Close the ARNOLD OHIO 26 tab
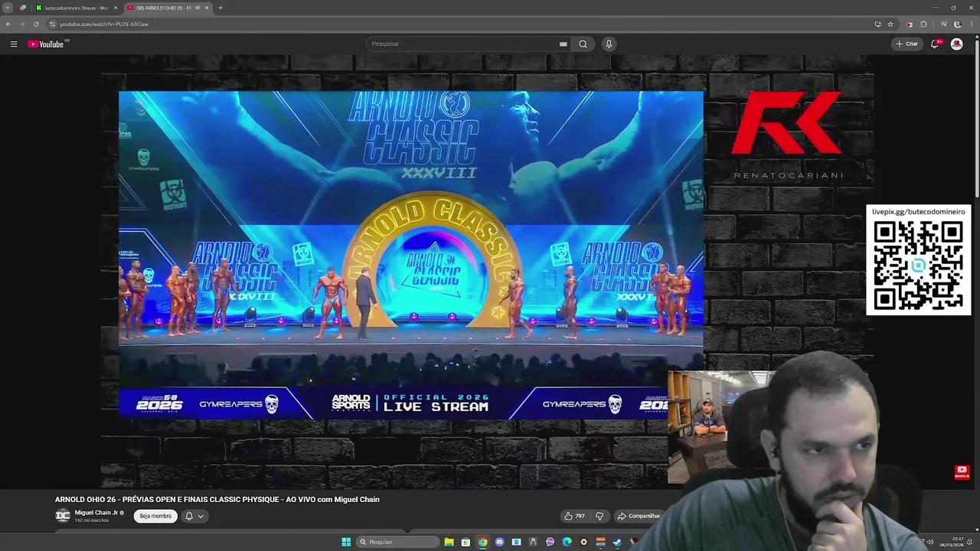980x551 pixels. coord(207,8)
